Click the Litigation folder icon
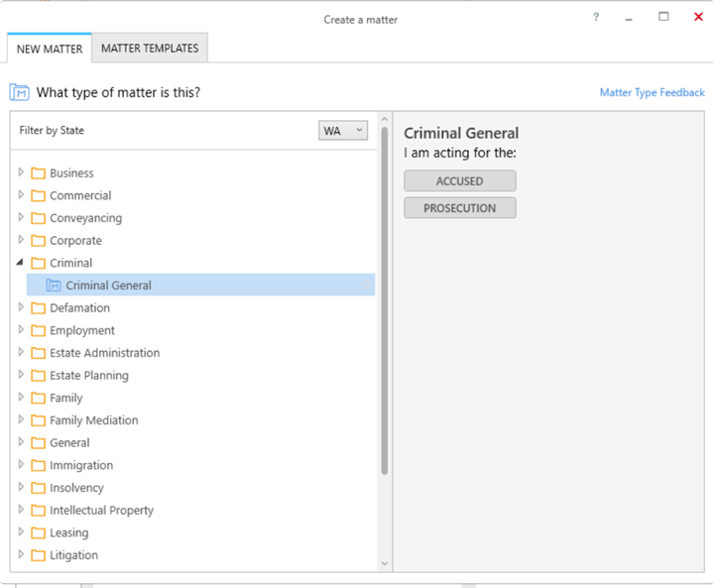 39,555
